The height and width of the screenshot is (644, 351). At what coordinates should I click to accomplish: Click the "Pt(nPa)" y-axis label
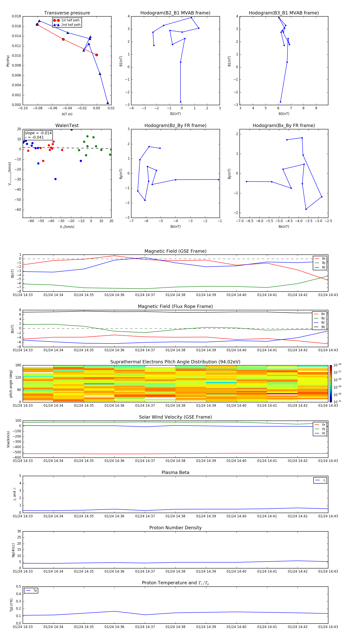(8, 61)
